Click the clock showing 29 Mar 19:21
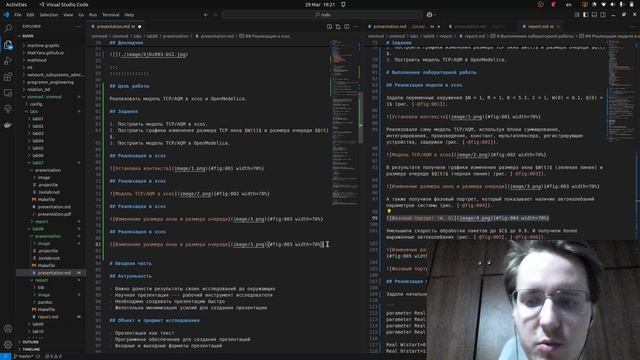This screenshot has width=640, height=360. coord(320,4)
